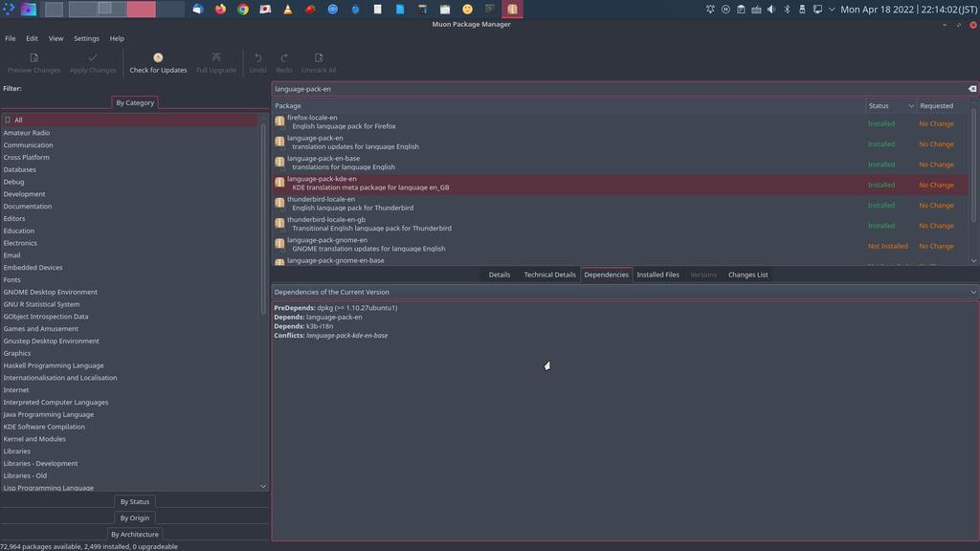Click the volume icon in system tray

[771, 10]
